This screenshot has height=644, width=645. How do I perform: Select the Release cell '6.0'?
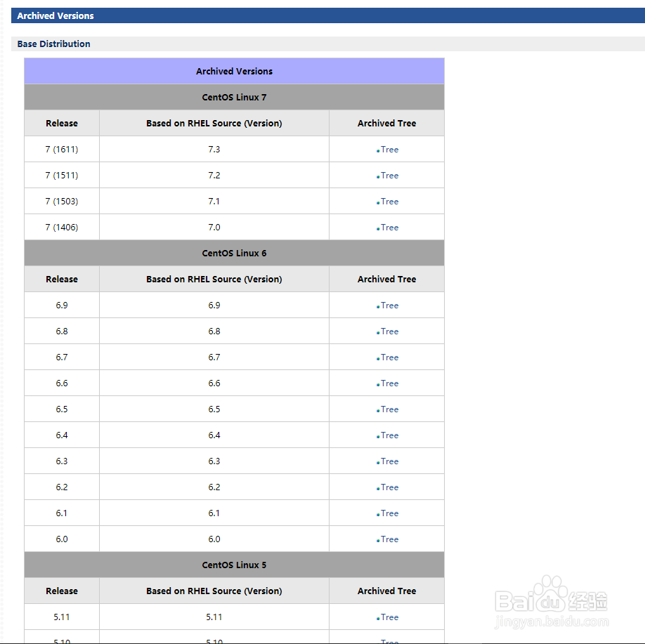click(62, 539)
